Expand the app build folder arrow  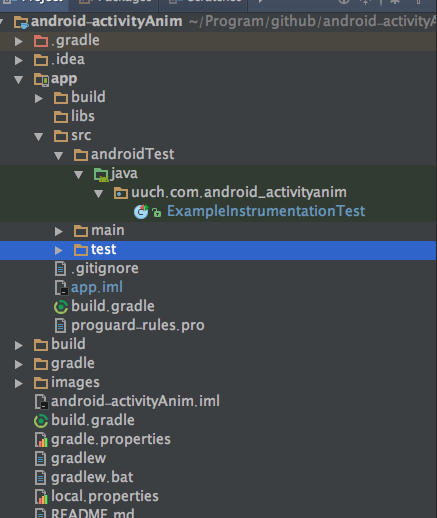pyautogui.click(x=39, y=98)
